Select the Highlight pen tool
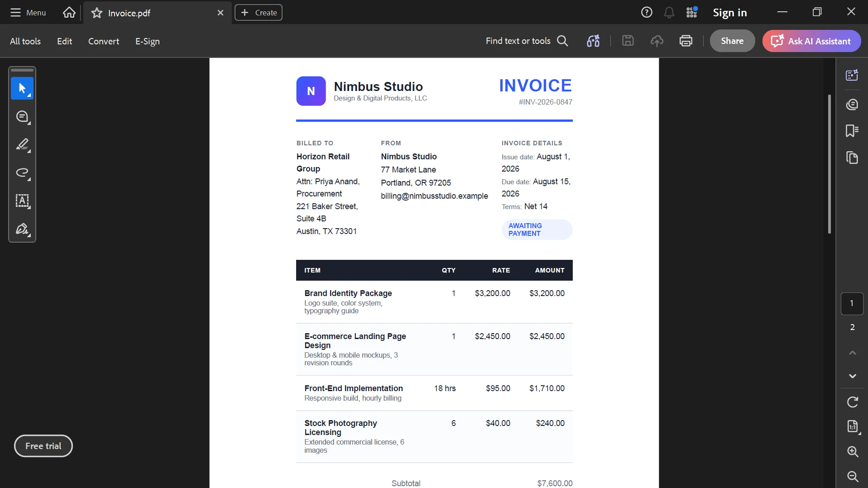868x488 pixels. pos(22,145)
